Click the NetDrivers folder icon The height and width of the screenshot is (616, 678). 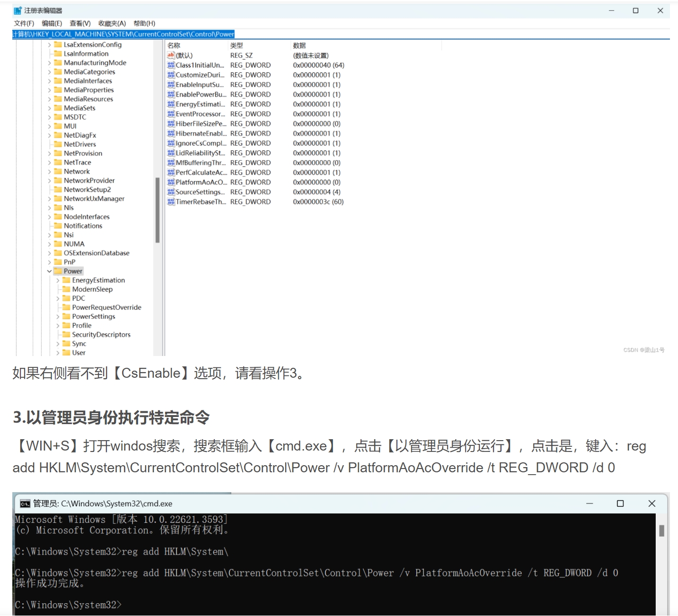[58, 144]
